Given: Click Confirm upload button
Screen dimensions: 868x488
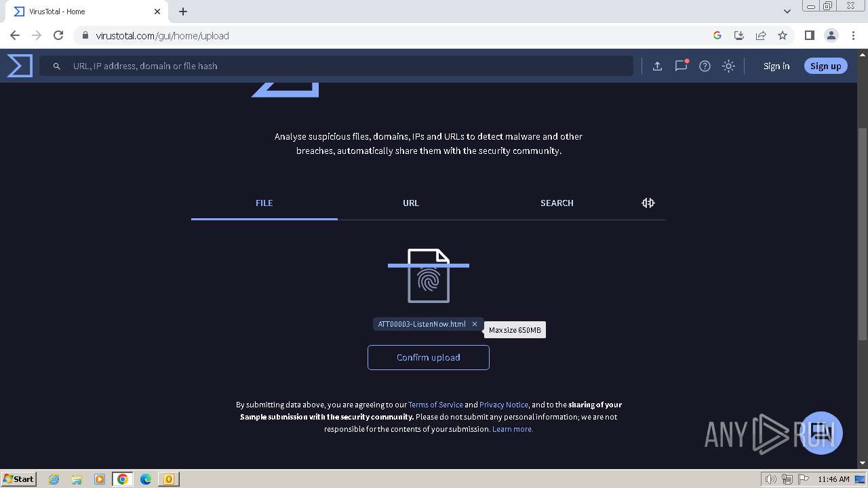Looking at the screenshot, I should click(x=429, y=357).
